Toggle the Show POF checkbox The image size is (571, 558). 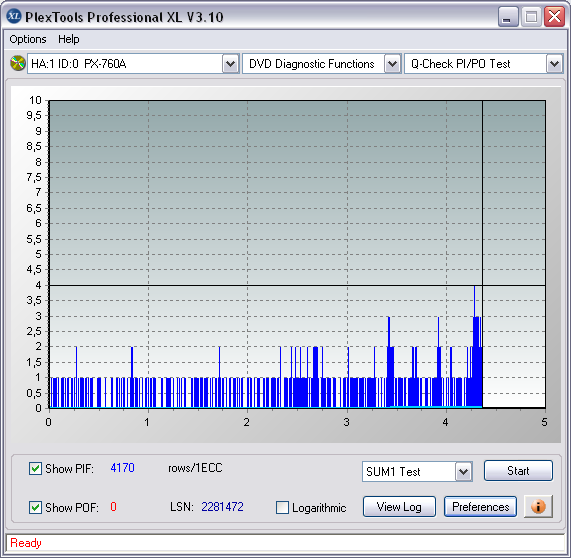point(35,507)
